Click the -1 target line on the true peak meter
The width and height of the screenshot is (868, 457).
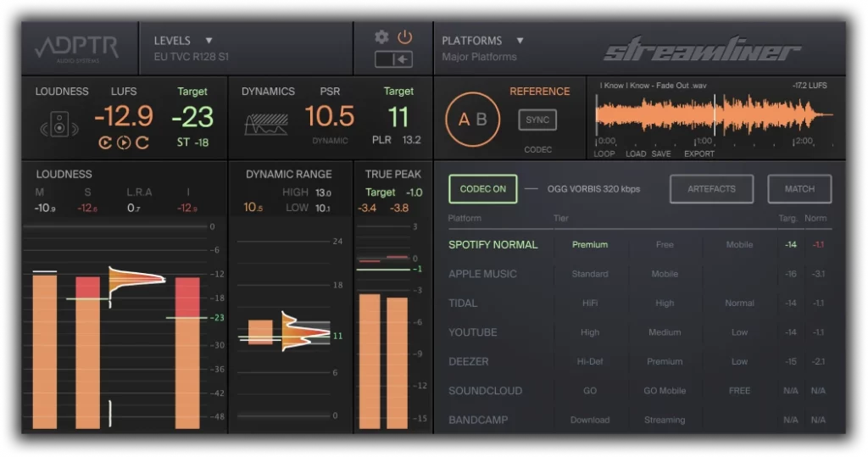point(384,270)
